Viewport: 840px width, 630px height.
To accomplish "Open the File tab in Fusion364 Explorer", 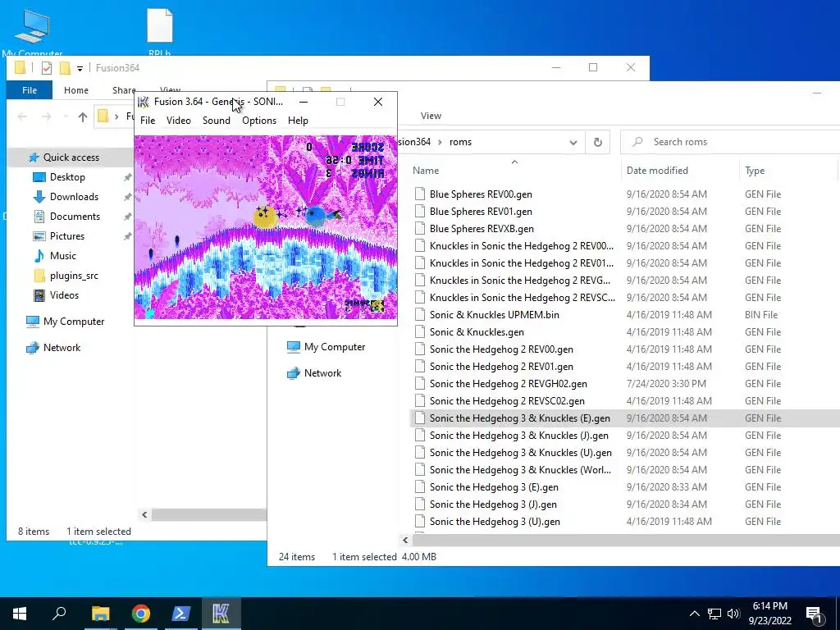I will (x=30, y=90).
